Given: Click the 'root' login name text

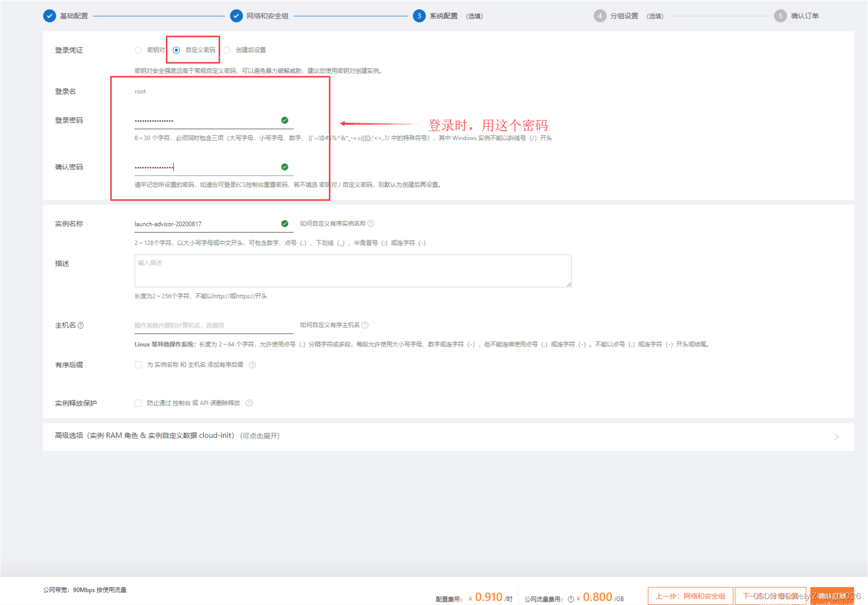Looking at the screenshot, I should tap(140, 92).
